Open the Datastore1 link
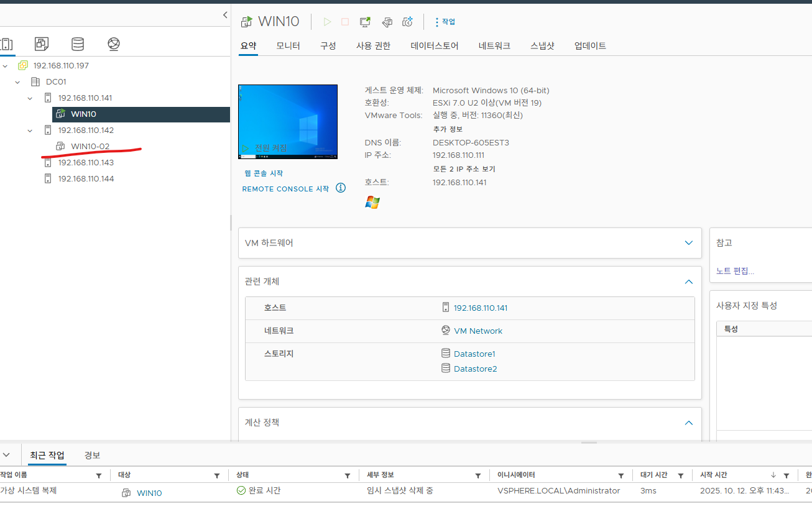This screenshot has height=509, width=812. click(474, 354)
